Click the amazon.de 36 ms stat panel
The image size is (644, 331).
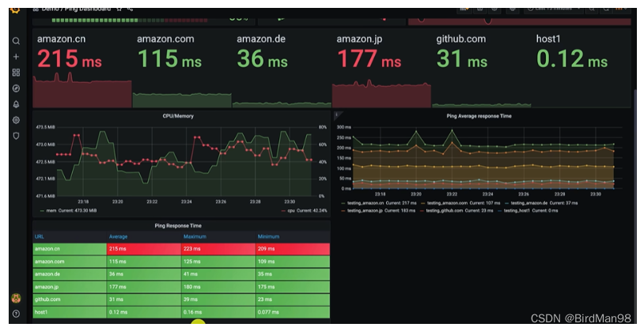pyautogui.click(x=282, y=69)
